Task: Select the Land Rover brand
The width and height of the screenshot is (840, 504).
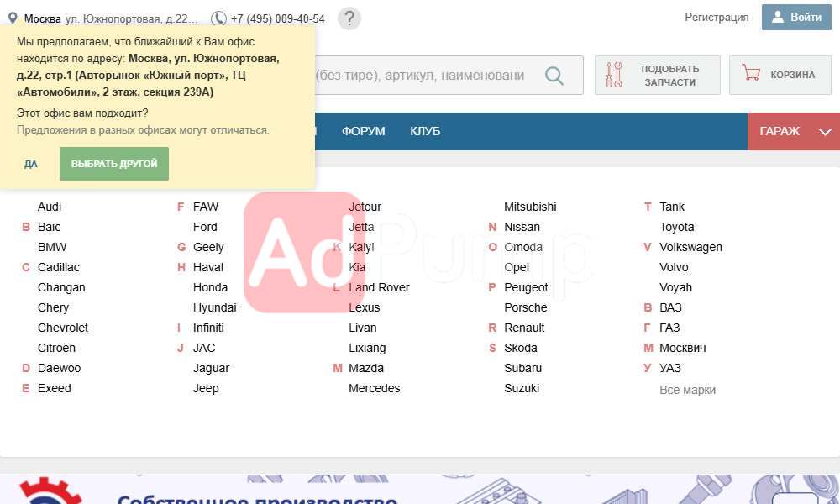Action: pyautogui.click(x=379, y=287)
